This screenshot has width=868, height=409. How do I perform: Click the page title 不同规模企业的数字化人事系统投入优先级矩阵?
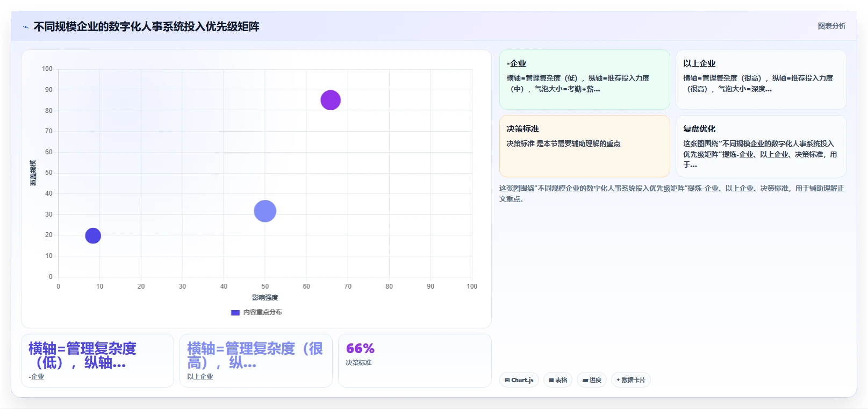147,27
